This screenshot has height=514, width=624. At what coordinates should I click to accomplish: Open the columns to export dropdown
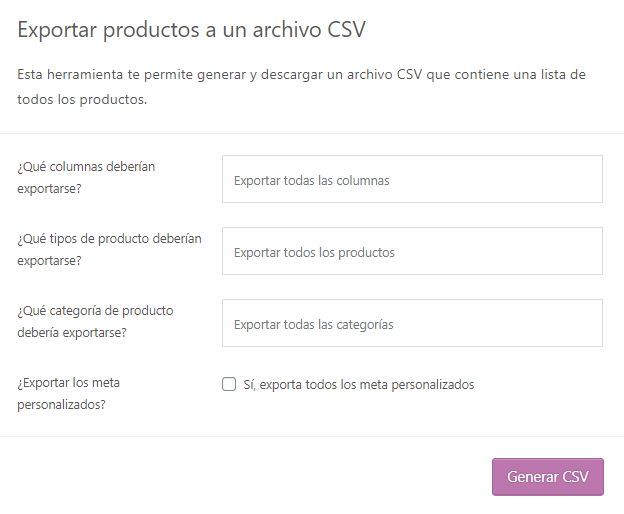(412, 180)
